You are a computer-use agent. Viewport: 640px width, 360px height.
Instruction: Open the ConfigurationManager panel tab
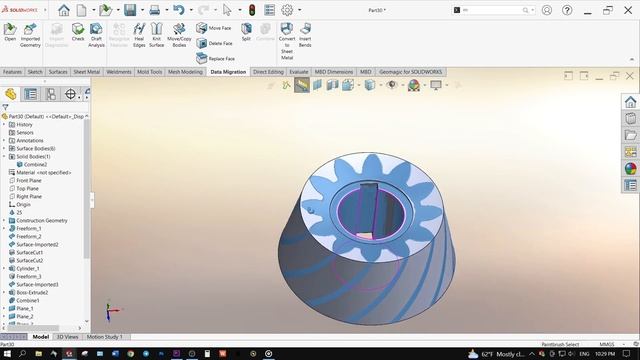pyautogui.click(x=51, y=94)
